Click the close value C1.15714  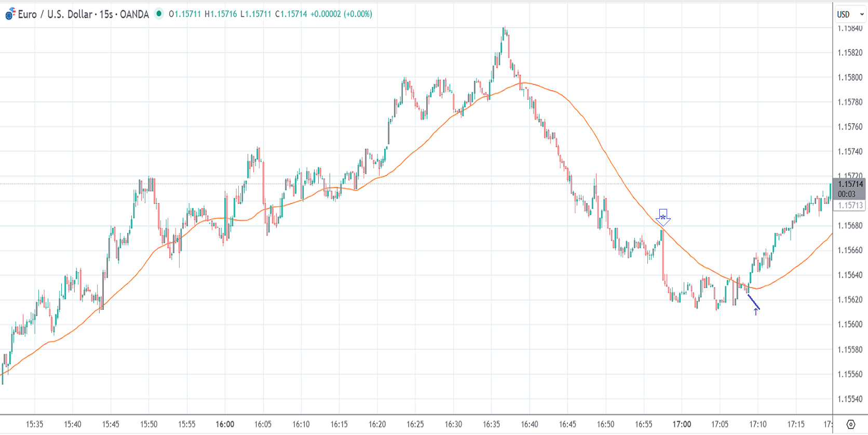[291, 14]
